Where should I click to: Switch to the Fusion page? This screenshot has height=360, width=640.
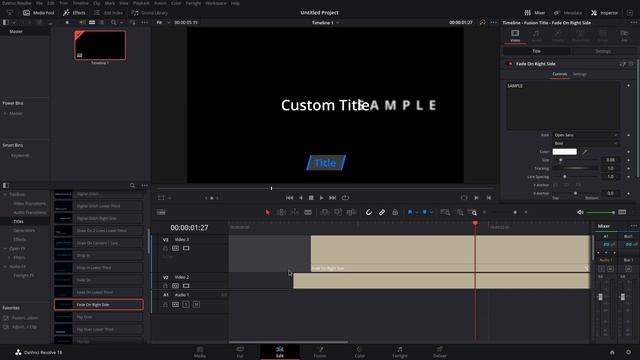click(320, 352)
